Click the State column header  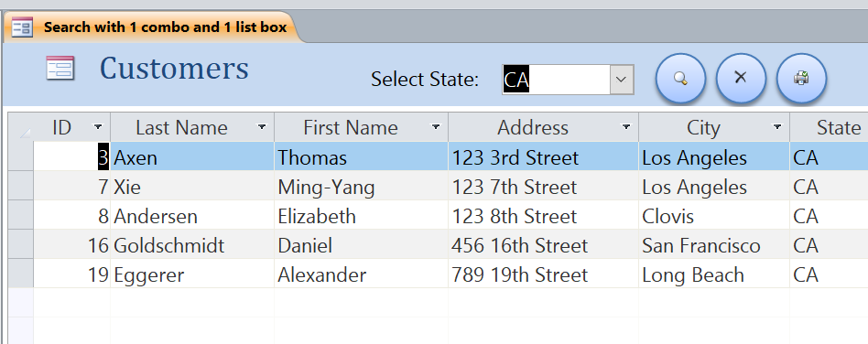(x=829, y=128)
